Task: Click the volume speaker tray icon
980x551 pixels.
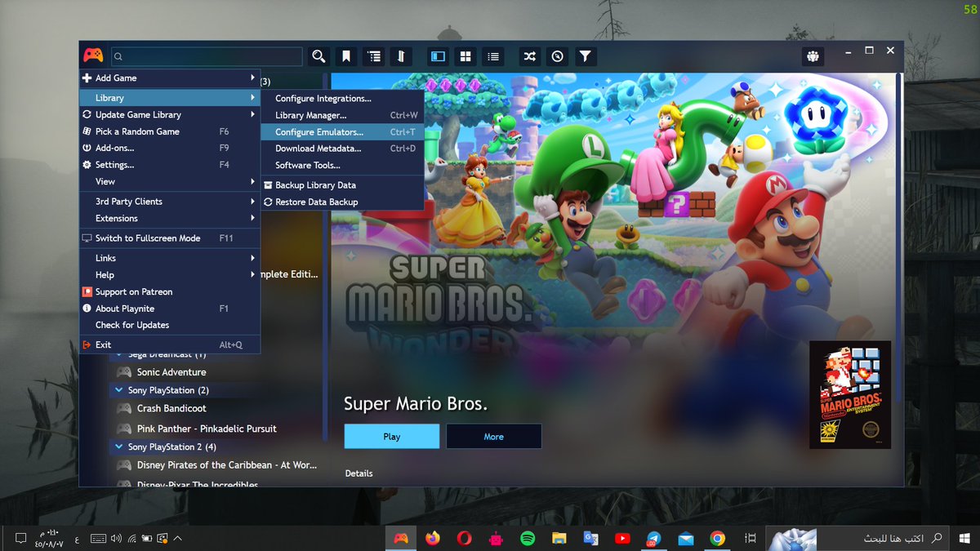Action: pyautogui.click(x=116, y=539)
